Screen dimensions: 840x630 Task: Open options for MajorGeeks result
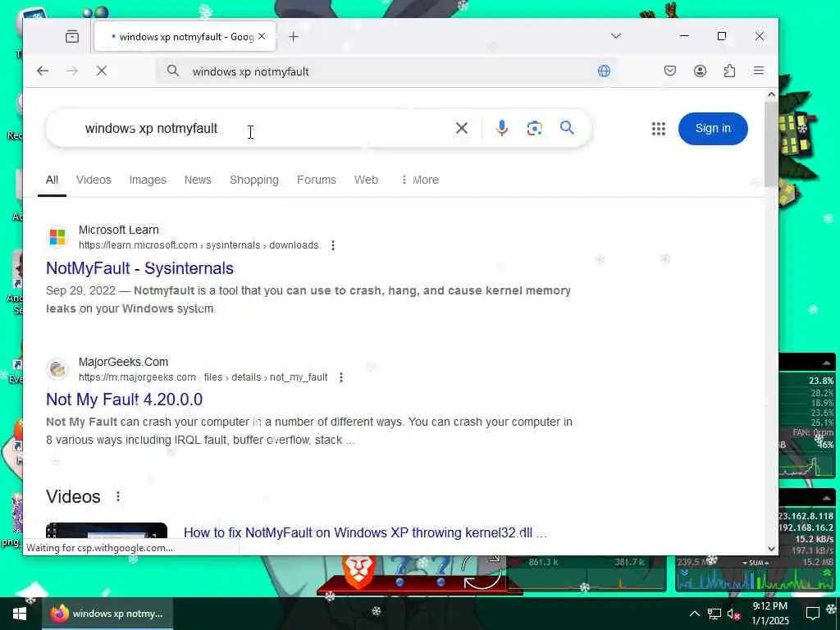[x=341, y=377]
